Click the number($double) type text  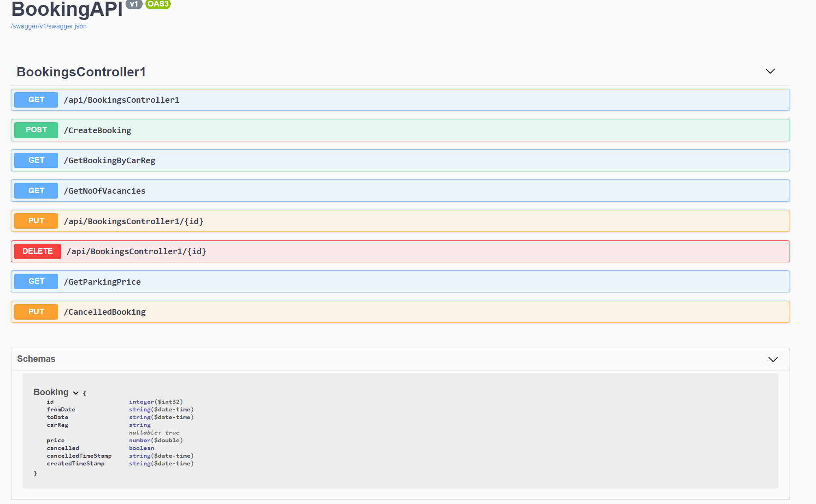[156, 440]
